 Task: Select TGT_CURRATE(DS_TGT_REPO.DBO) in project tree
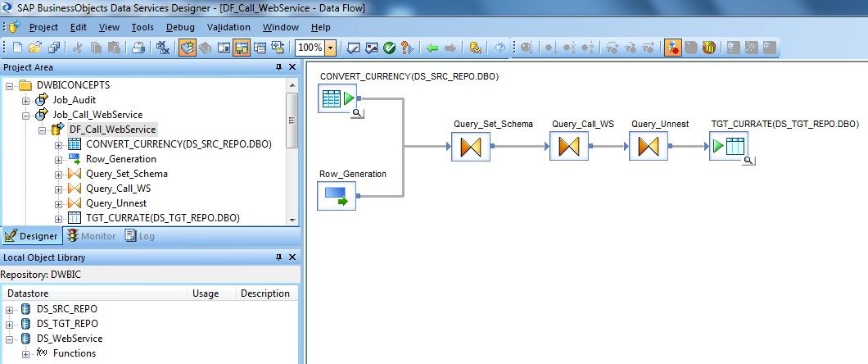[x=163, y=218]
